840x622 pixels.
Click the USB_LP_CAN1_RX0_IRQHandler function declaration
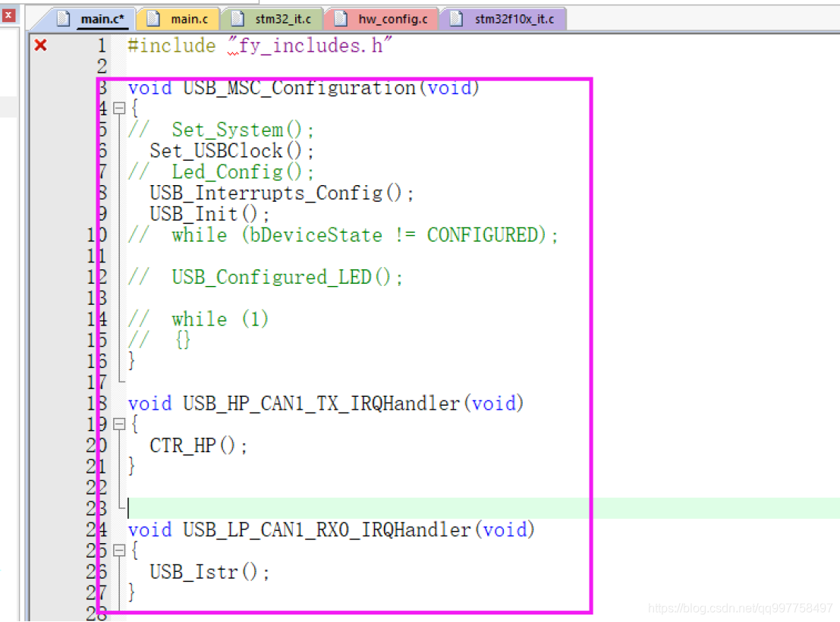pyautogui.click(x=331, y=530)
